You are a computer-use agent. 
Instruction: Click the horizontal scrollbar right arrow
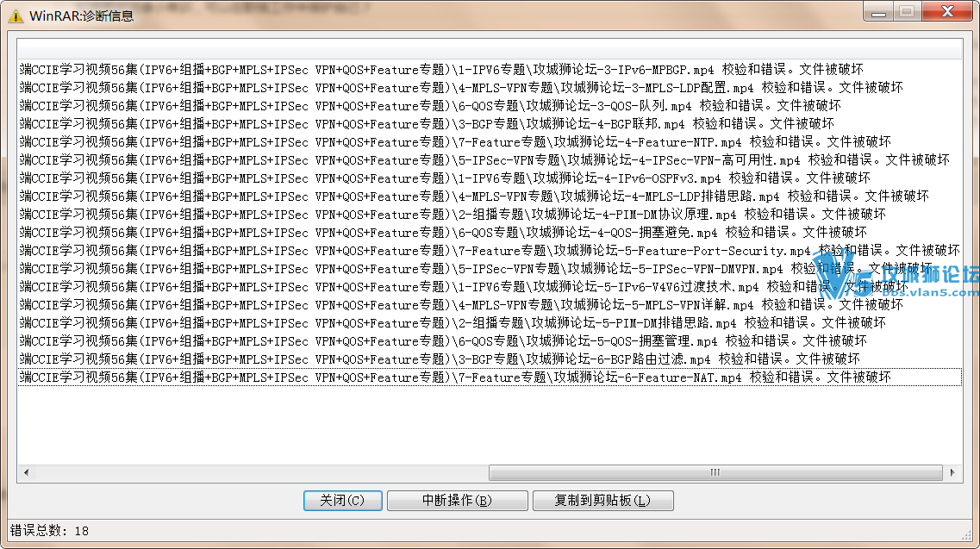tap(952, 472)
